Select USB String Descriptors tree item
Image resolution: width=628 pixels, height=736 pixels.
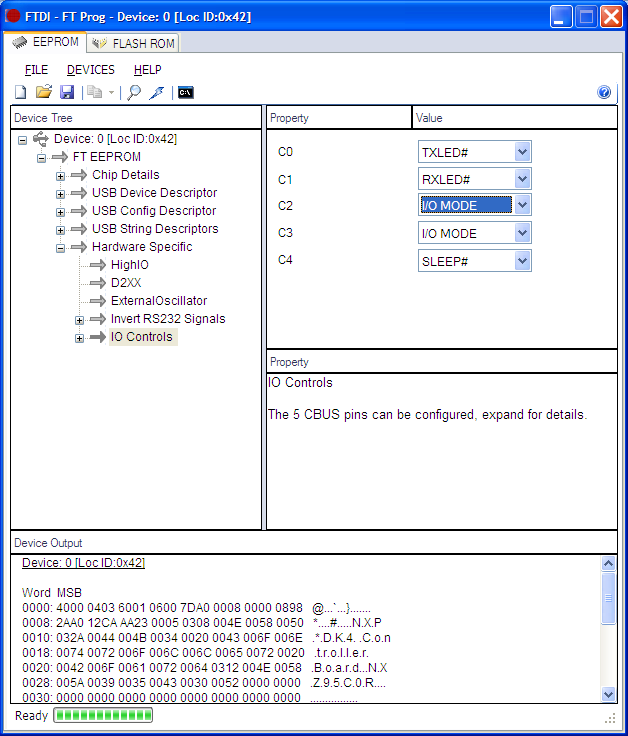point(155,229)
